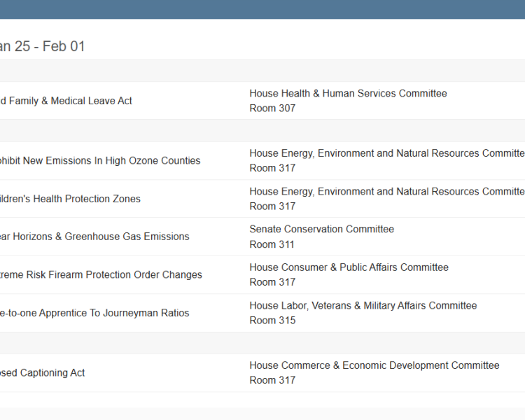525x420 pixels.
Task: View House Commerce & Economic Development Committee
Action: [374, 365]
